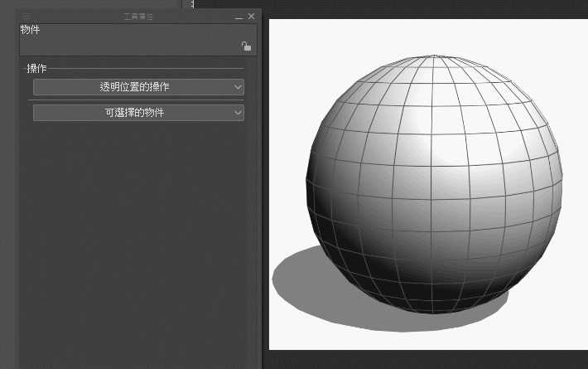Open the Tool Property panel hamburger menu
This screenshot has width=588, height=369.
click(x=25, y=16)
